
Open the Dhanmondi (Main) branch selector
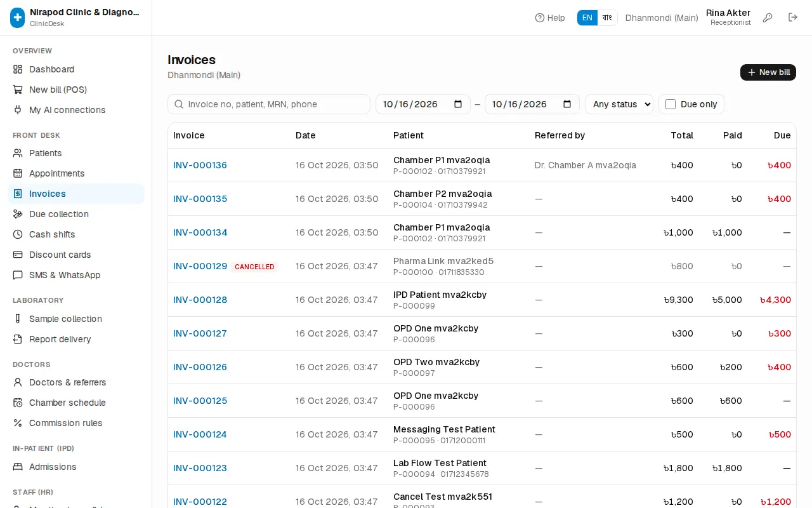pos(662,18)
